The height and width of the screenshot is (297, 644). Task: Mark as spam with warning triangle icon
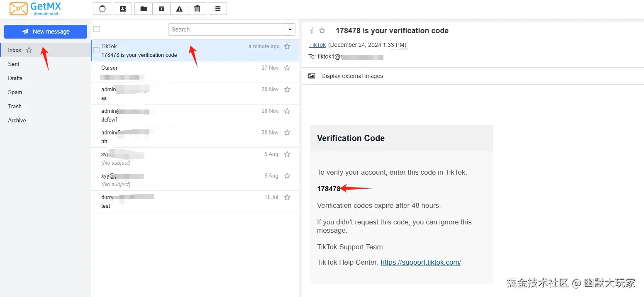coord(179,9)
